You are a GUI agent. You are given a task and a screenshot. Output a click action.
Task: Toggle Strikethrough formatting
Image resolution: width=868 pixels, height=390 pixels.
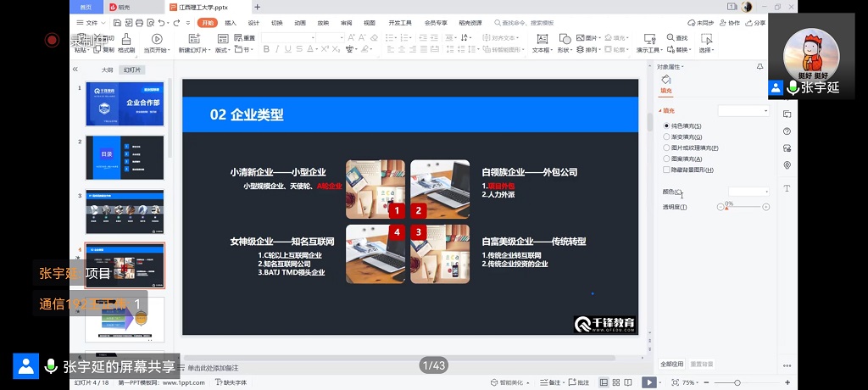[299, 49]
